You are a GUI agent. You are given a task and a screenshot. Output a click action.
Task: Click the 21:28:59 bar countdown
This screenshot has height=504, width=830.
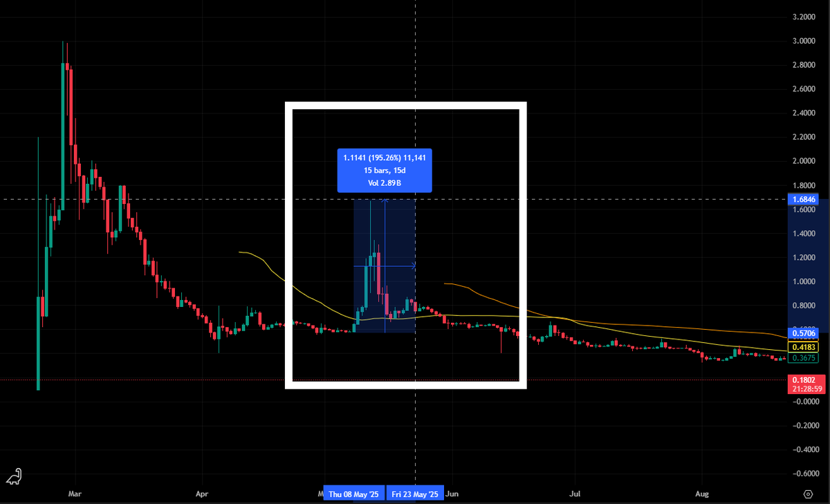pyautogui.click(x=806, y=389)
